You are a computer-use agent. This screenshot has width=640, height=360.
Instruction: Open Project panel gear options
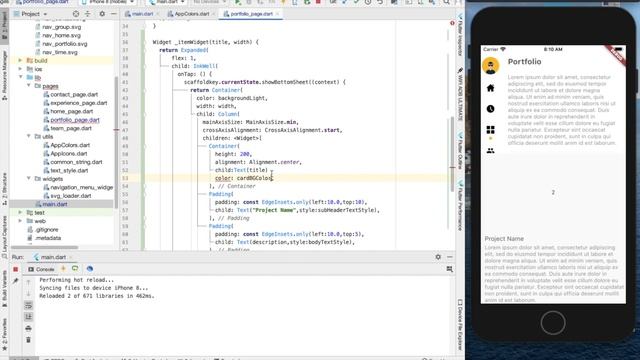point(102,14)
